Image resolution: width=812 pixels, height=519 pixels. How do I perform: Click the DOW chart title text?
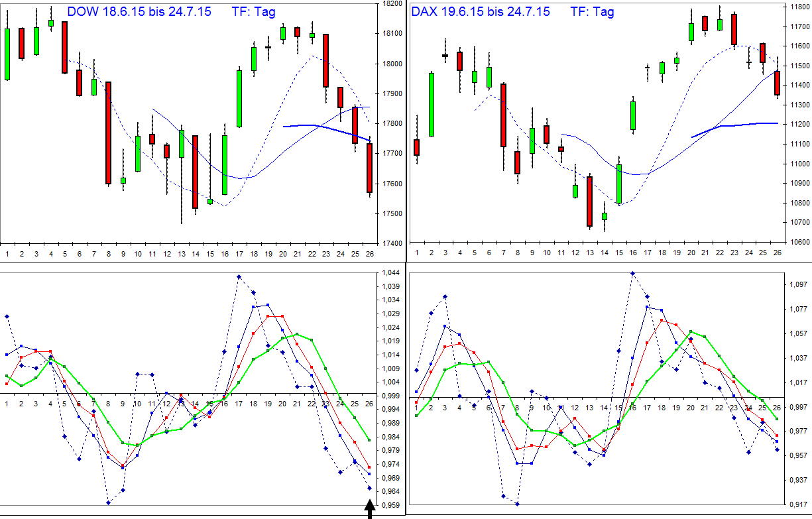[139, 11]
